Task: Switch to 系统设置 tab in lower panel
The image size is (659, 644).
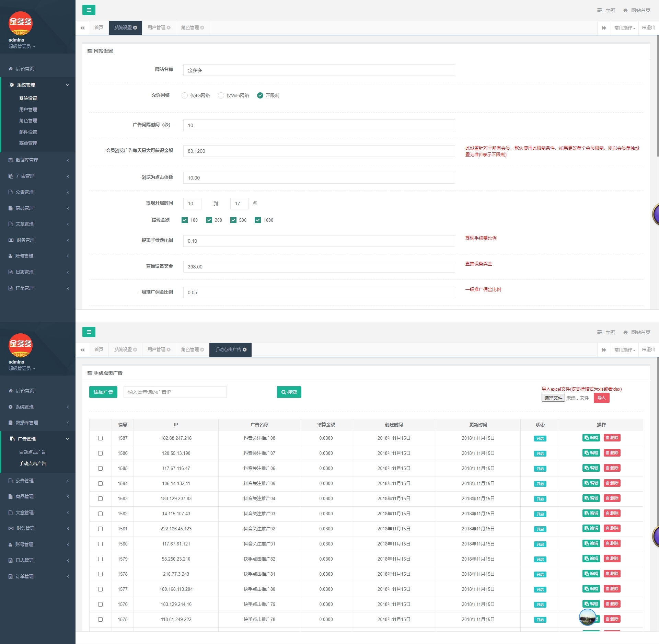Action: point(125,350)
